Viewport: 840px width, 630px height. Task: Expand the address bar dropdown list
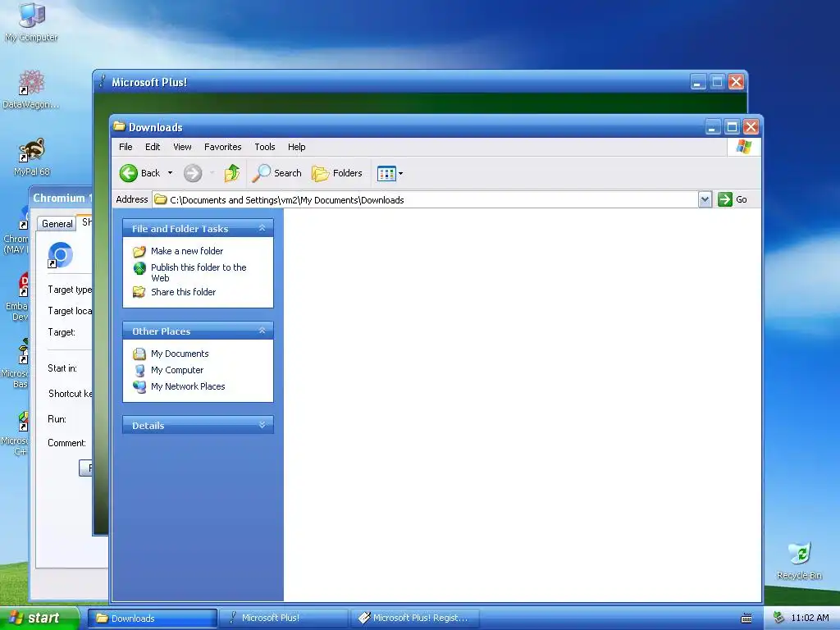705,199
